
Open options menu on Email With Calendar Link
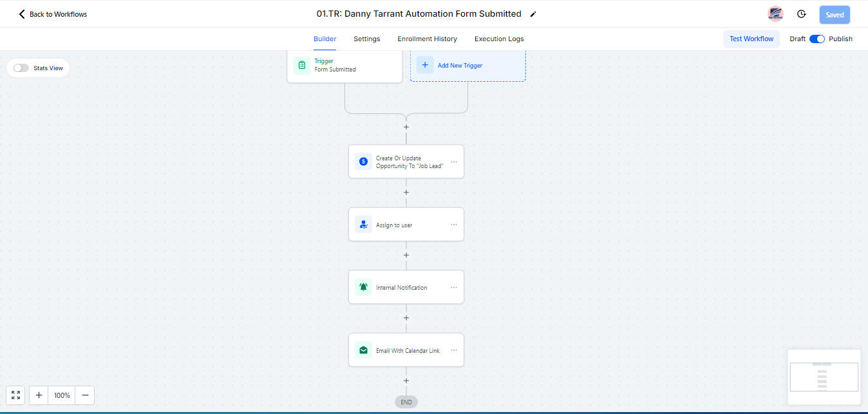tap(453, 350)
